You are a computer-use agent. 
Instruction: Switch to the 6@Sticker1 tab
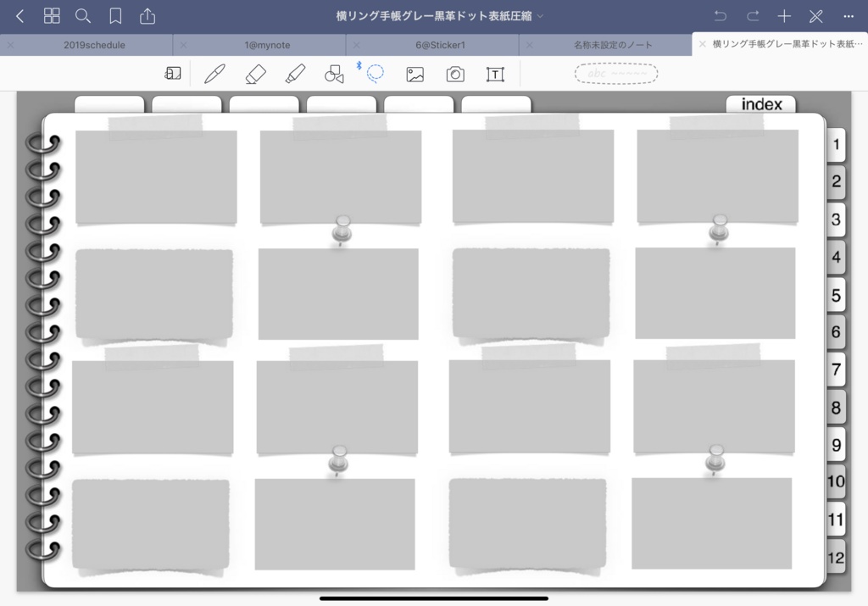pyautogui.click(x=431, y=44)
